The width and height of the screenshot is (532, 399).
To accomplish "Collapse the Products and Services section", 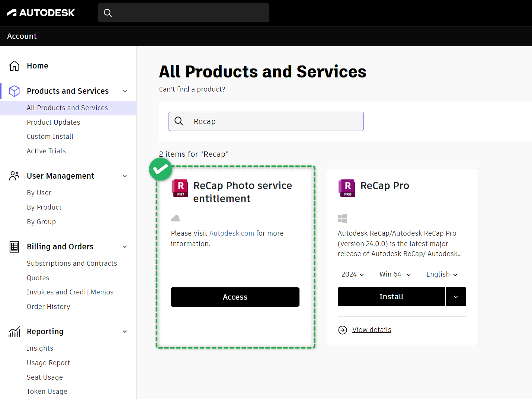I will tap(125, 91).
